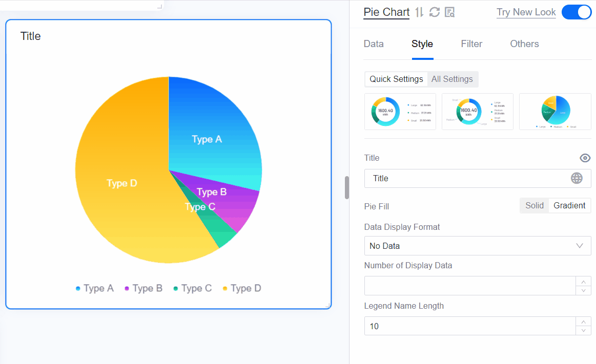Switch to All Settings view
The width and height of the screenshot is (596, 364).
pyautogui.click(x=452, y=79)
